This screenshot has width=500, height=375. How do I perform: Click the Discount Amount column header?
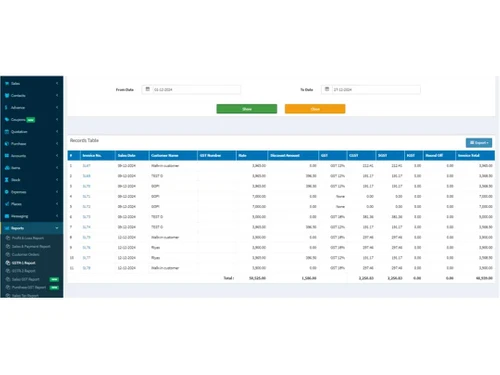(293, 155)
